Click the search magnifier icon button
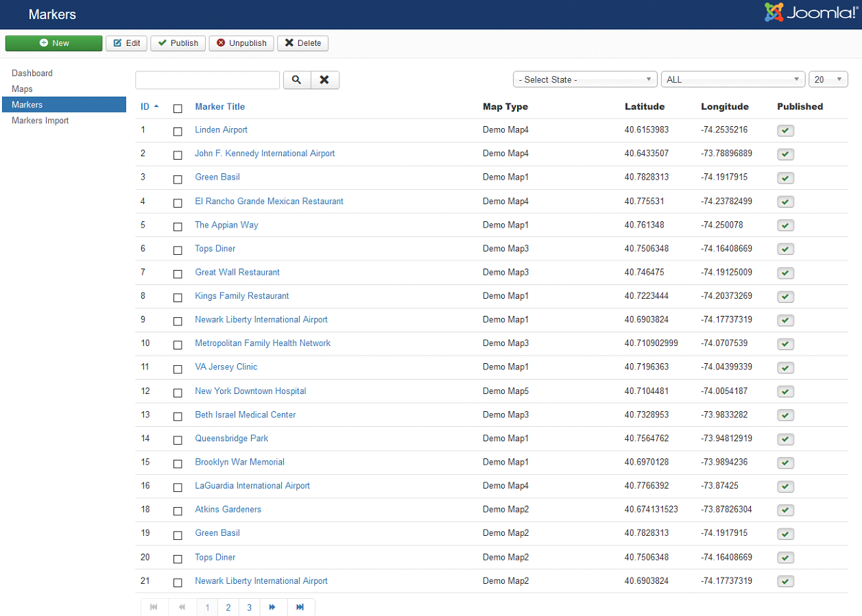 (x=297, y=80)
